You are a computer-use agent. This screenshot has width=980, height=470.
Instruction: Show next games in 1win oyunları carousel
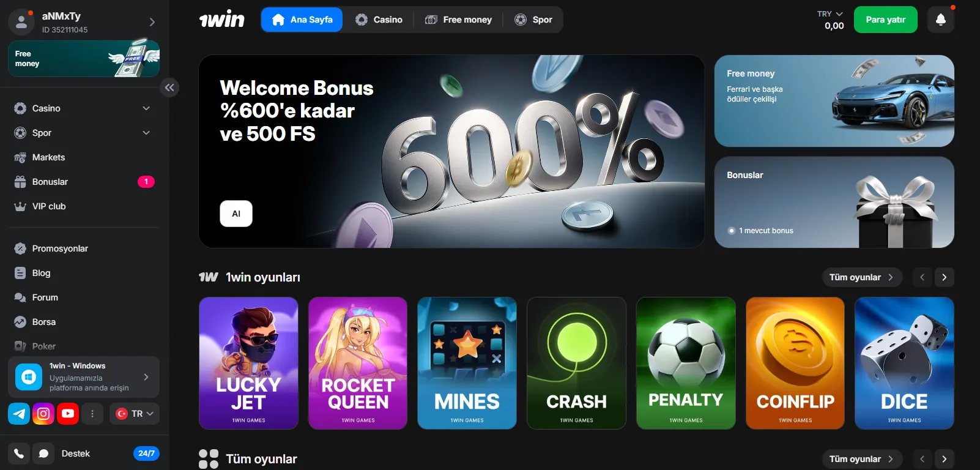[x=945, y=277]
